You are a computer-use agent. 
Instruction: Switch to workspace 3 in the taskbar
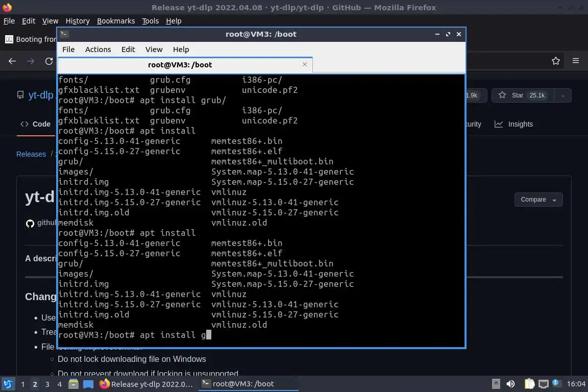(x=47, y=384)
